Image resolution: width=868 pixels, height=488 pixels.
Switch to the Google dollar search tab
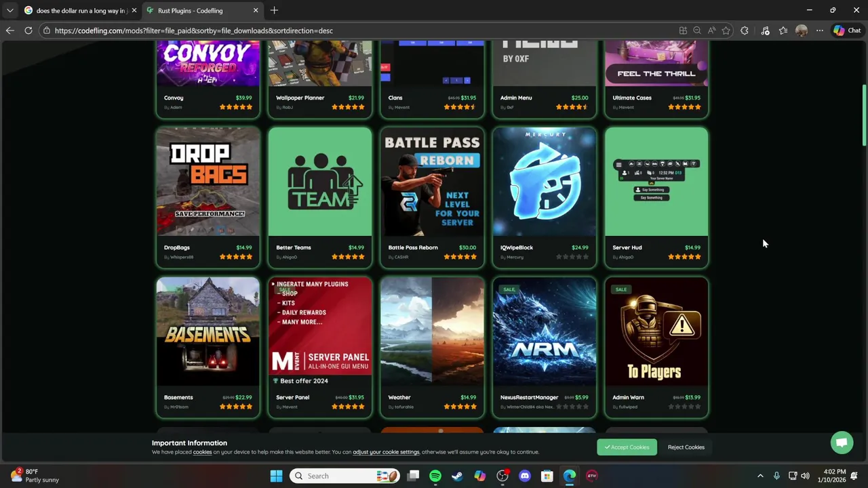coord(81,10)
